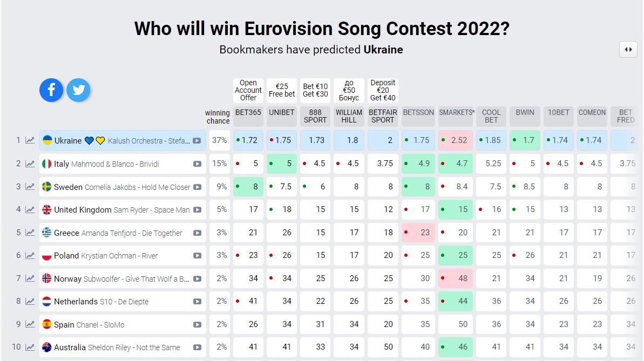Open the BET365 bookmaker column header
The height and width of the screenshot is (361, 644).
click(248, 113)
